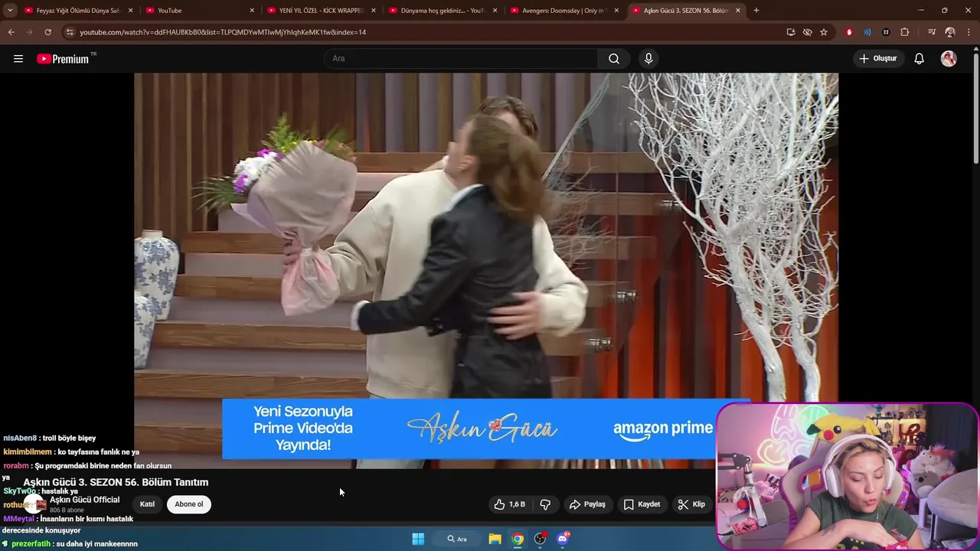Go to YouTube Premium home logo

[x=63, y=59]
